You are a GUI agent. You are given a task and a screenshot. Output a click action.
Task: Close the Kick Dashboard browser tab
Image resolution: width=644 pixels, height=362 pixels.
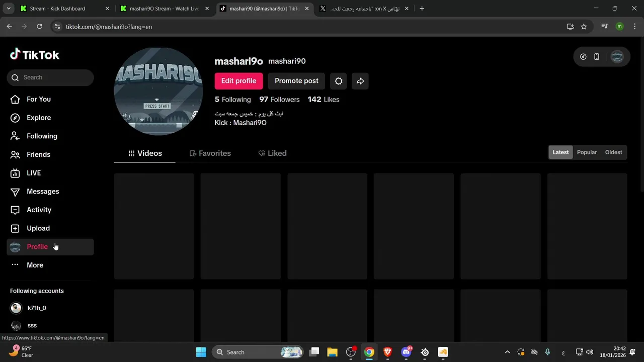(x=107, y=9)
